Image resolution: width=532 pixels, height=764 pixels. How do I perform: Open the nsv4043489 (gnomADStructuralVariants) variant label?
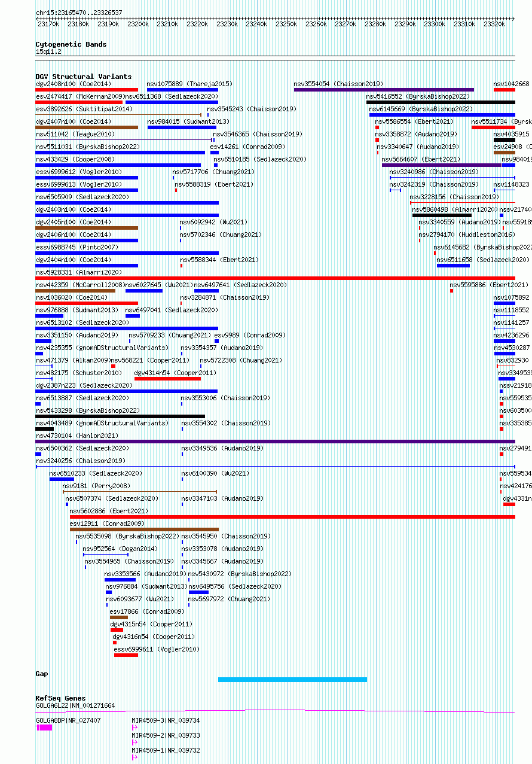[x=102, y=423]
